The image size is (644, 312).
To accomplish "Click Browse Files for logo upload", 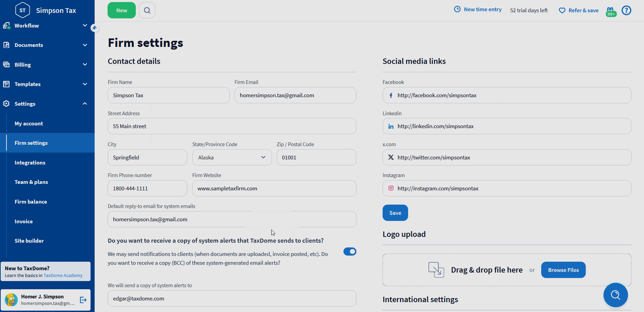I will [x=563, y=270].
